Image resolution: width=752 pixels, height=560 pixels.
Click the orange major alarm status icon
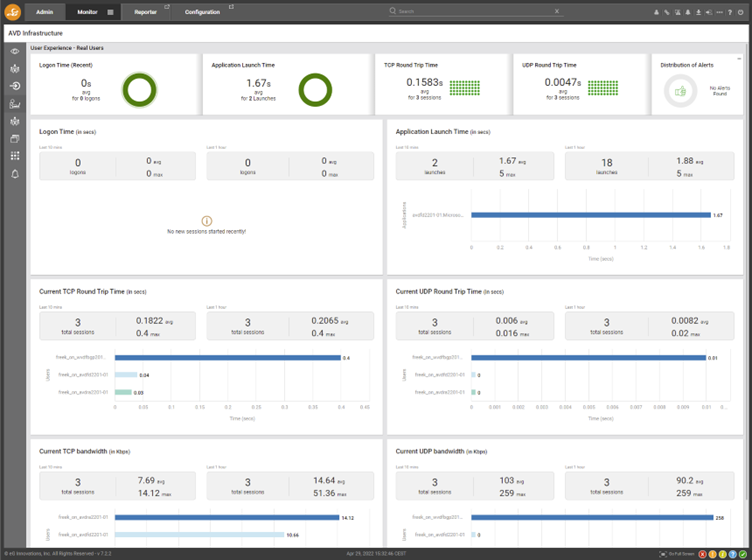click(713, 554)
